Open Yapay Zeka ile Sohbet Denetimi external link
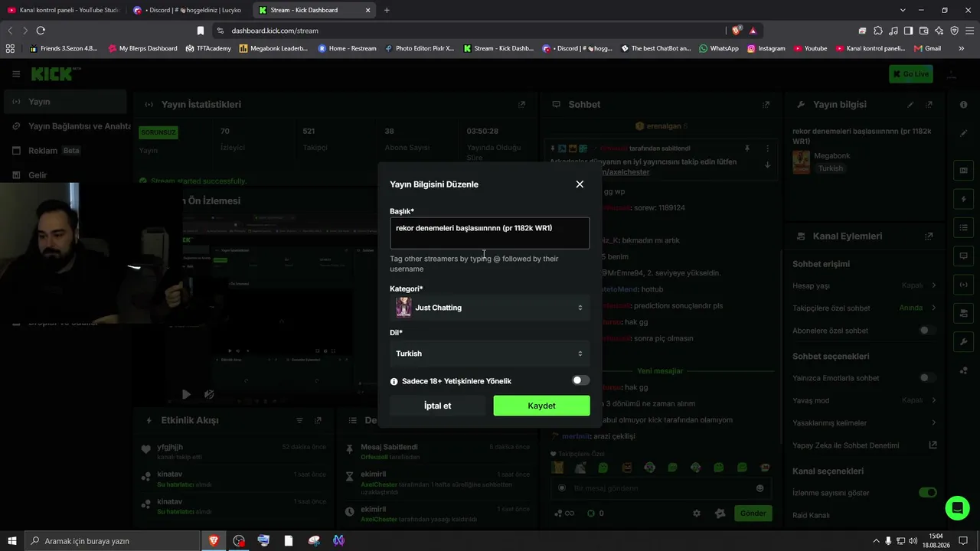980x551 pixels. 933,445
